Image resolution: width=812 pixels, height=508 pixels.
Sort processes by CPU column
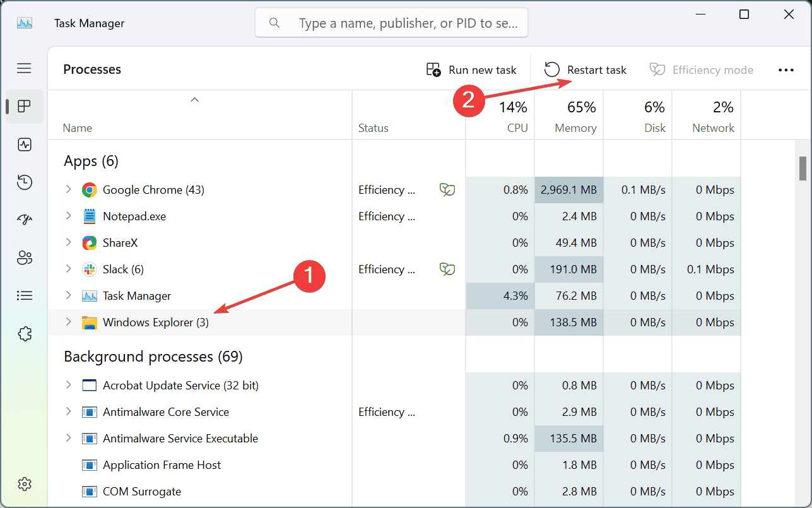coord(500,115)
